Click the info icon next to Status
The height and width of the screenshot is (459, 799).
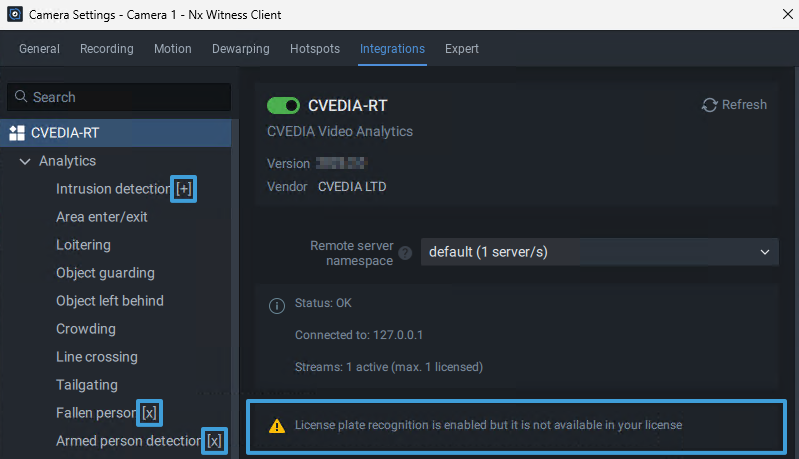tap(277, 305)
